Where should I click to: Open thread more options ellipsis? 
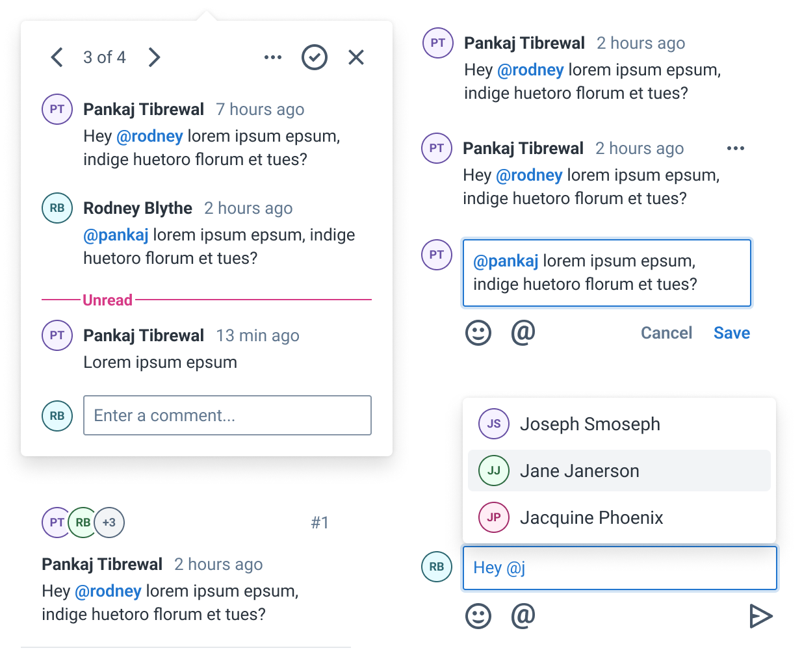(273, 57)
